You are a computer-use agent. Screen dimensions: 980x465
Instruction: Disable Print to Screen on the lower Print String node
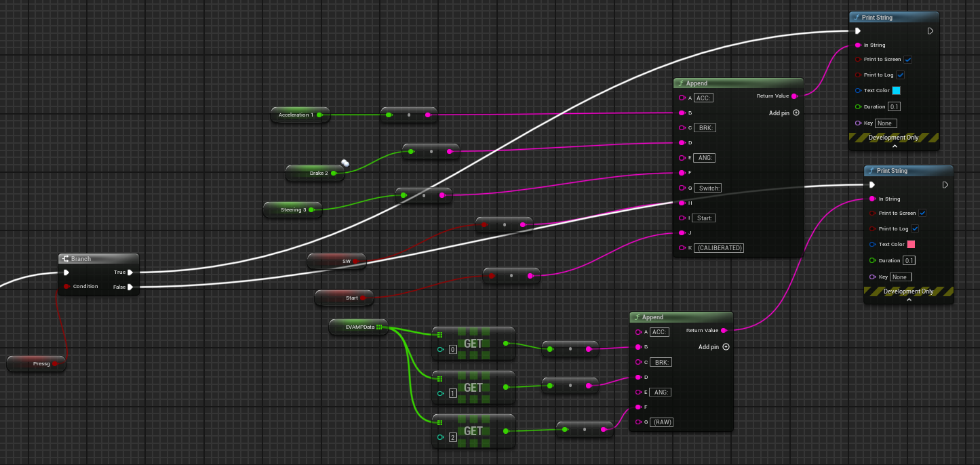[x=922, y=213]
